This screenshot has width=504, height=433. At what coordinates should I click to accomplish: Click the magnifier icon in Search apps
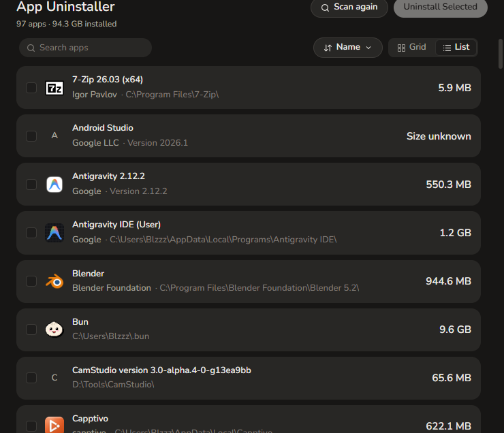[31, 48]
